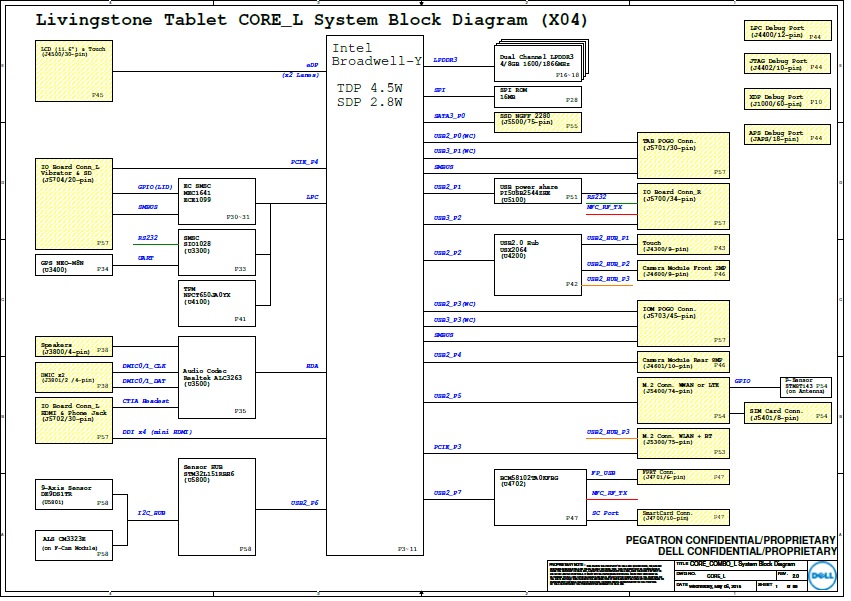Select the ALS CM3323E block

point(74,546)
